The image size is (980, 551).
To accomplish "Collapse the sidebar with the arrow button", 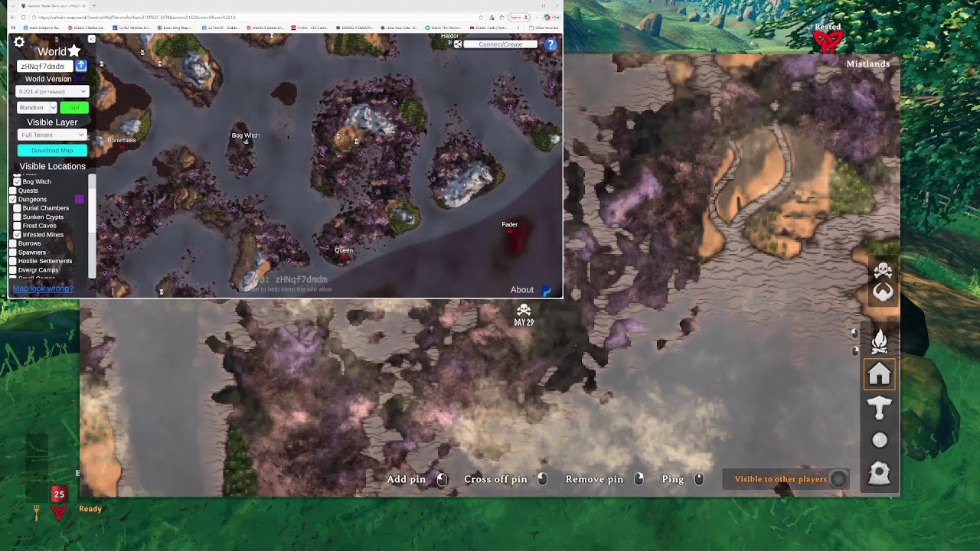I will (x=91, y=39).
